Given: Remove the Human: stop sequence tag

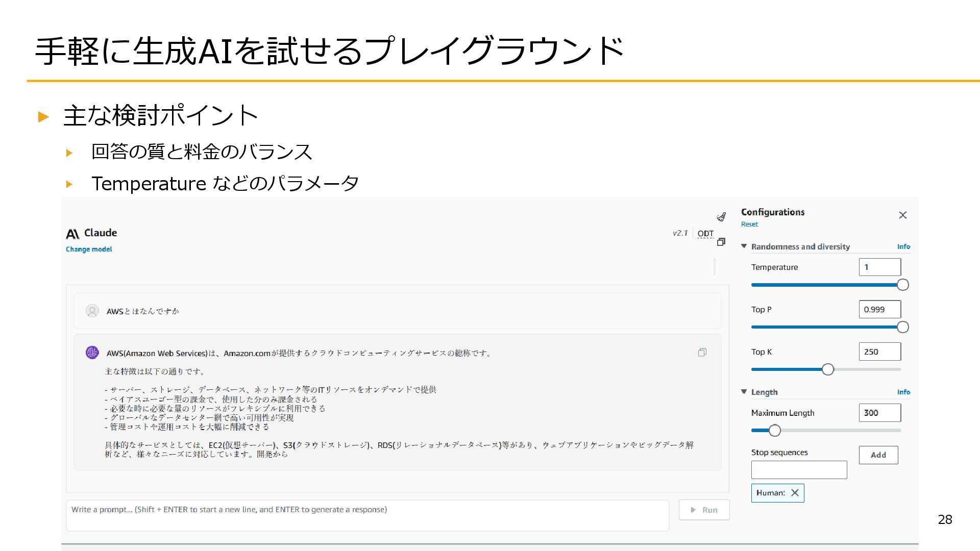Looking at the screenshot, I should [795, 493].
